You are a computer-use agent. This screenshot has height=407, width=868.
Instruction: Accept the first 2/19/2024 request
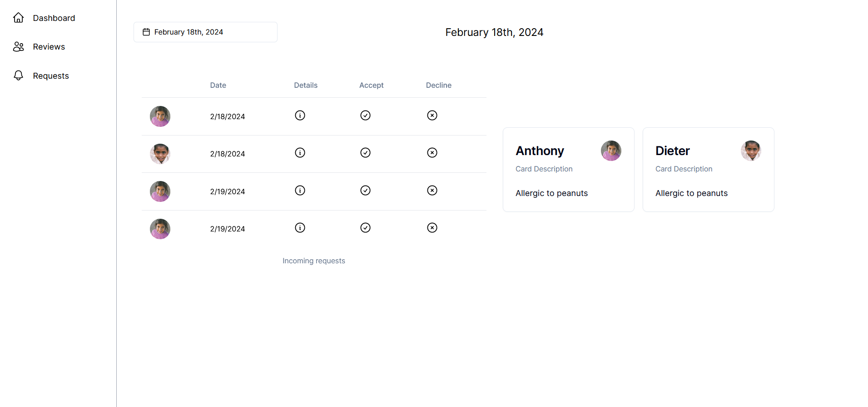pyautogui.click(x=365, y=191)
